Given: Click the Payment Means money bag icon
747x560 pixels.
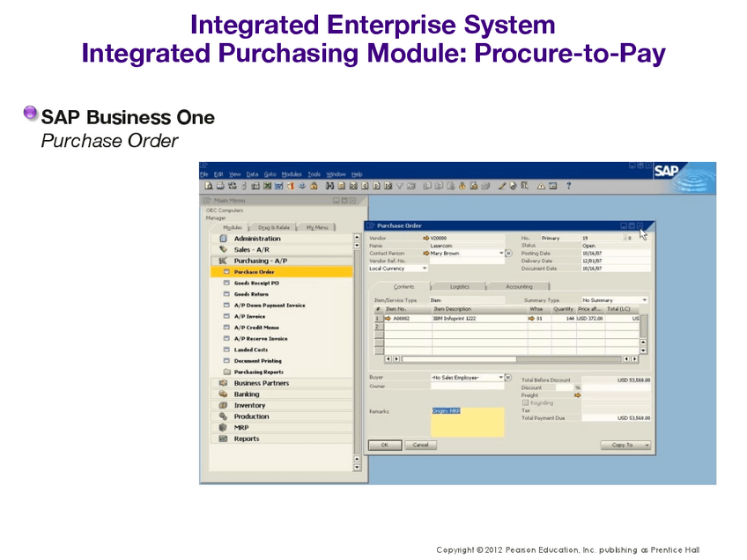Looking at the screenshot, I should [x=462, y=186].
